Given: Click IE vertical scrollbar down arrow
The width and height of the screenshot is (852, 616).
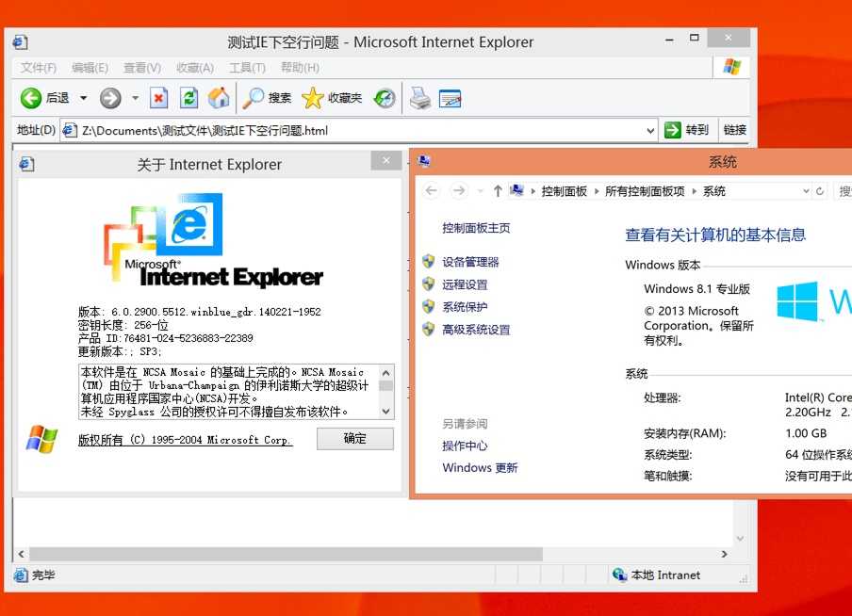Looking at the screenshot, I should point(740,539).
